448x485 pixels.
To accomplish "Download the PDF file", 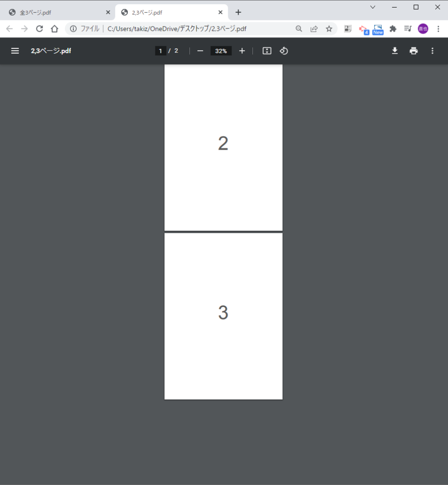I will 395,51.
